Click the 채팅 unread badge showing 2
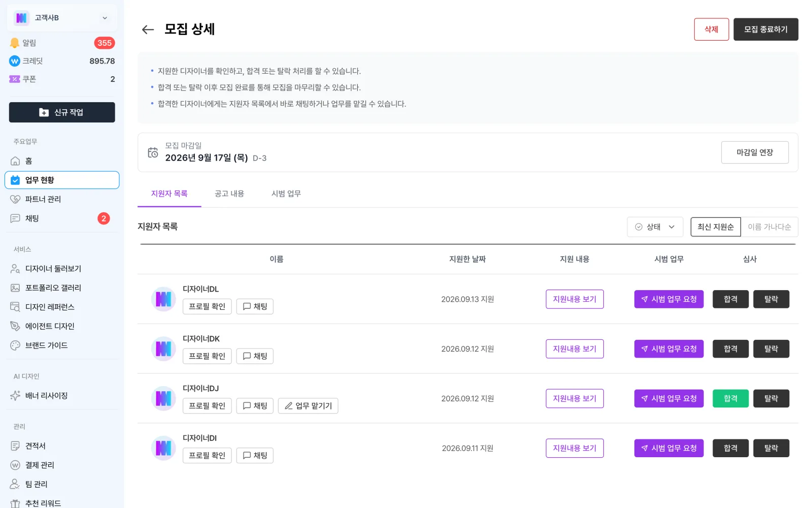The image size is (812, 508). coord(104,218)
